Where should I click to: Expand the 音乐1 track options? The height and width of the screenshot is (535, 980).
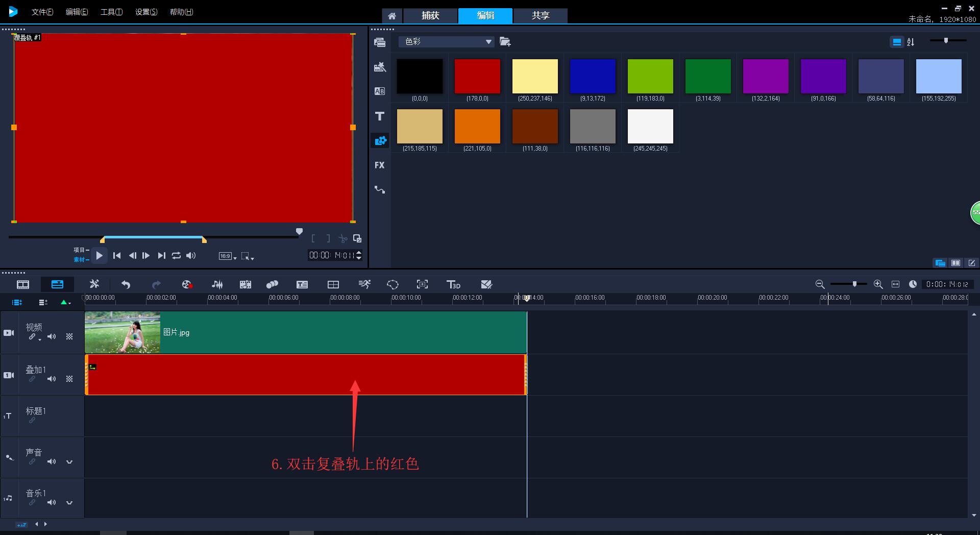pyautogui.click(x=69, y=503)
